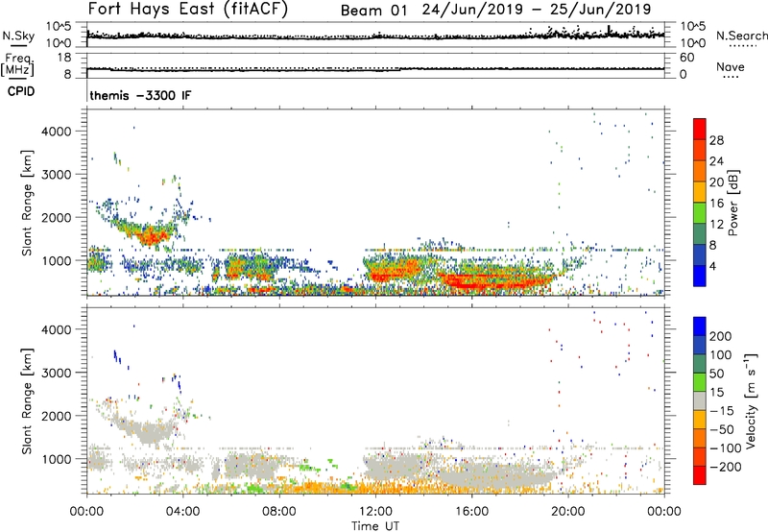Screen dimensions: 768x532
Task: Click the 'themis -3300 IF' mode text
Action: [140, 95]
